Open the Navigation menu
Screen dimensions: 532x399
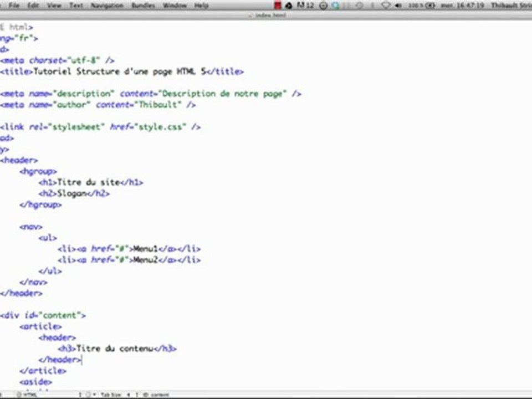pyautogui.click(x=107, y=6)
